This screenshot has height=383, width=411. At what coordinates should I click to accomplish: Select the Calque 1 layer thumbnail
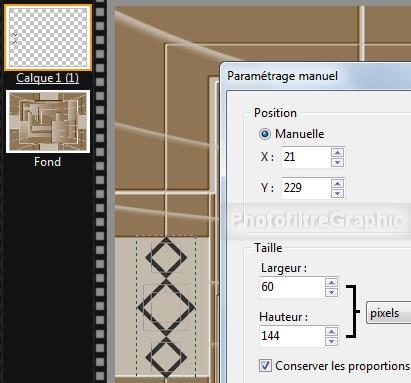click(x=48, y=37)
